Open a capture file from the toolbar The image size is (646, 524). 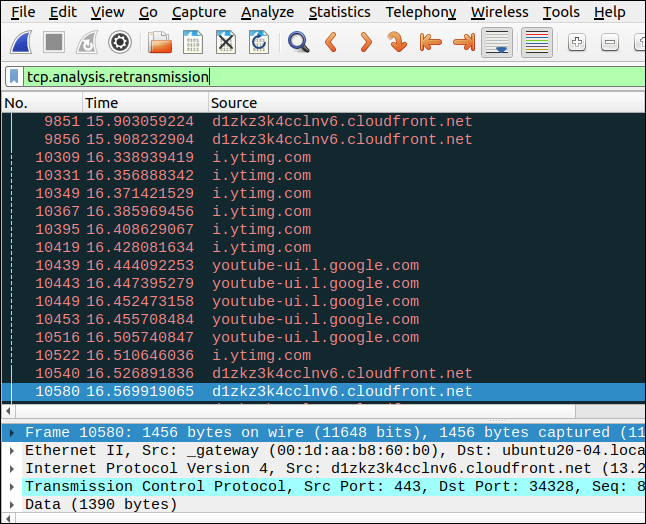click(160, 43)
